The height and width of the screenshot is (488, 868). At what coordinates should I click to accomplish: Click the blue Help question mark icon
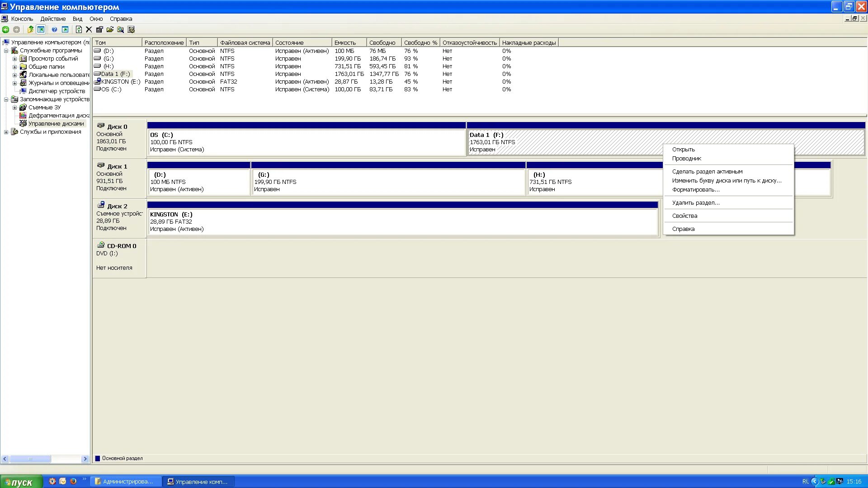54,30
